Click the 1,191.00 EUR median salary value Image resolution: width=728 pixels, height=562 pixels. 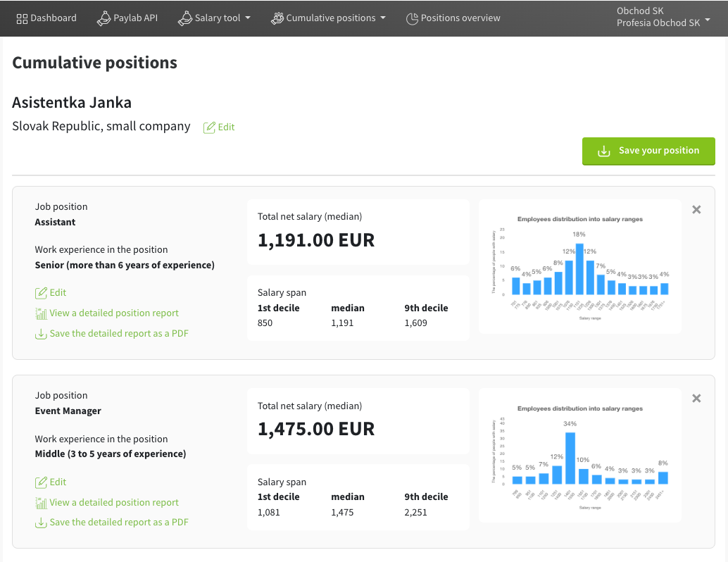coord(315,240)
